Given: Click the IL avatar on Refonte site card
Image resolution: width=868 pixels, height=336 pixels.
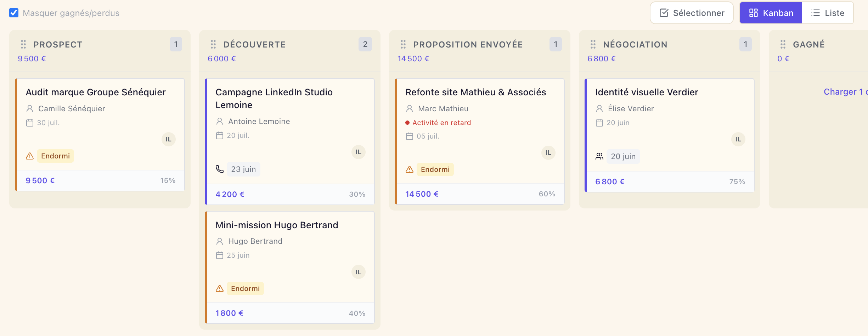Looking at the screenshot, I should coord(548,153).
